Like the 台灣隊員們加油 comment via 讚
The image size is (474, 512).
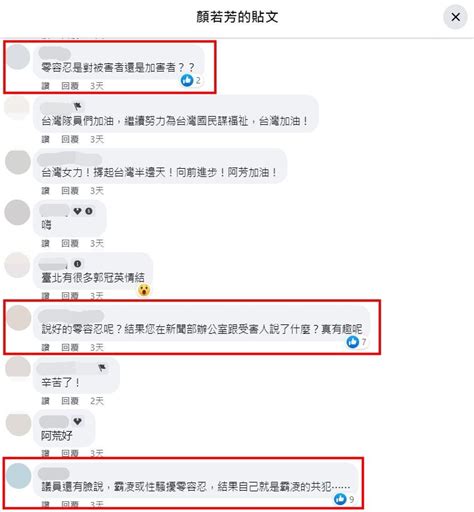(45, 139)
